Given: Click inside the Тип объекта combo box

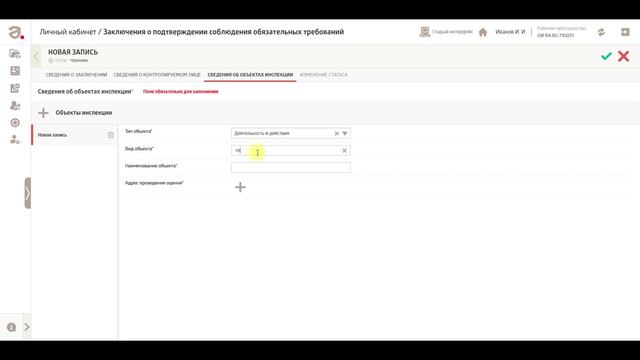Looking at the screenshot, I should tap(291, 133).
